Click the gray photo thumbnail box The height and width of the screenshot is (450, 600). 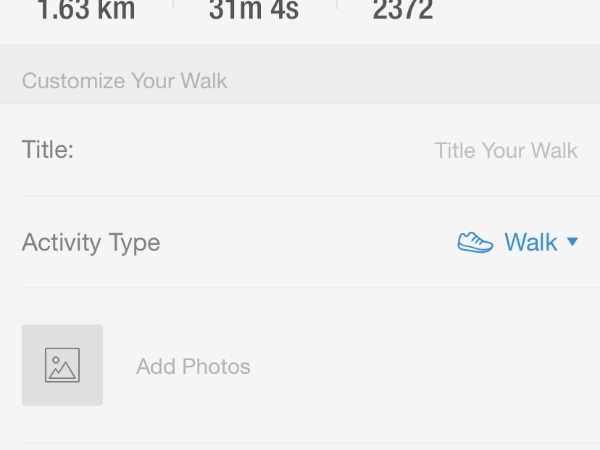tap(62, 365)
